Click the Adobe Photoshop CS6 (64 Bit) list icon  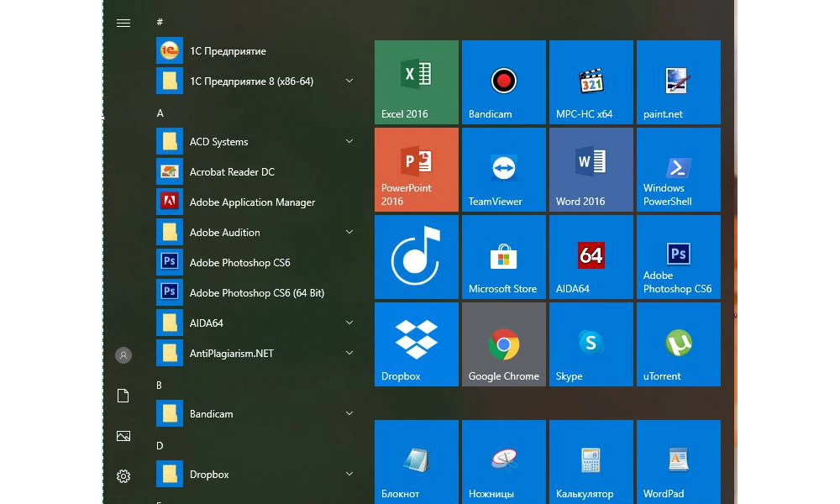point(170,292)
